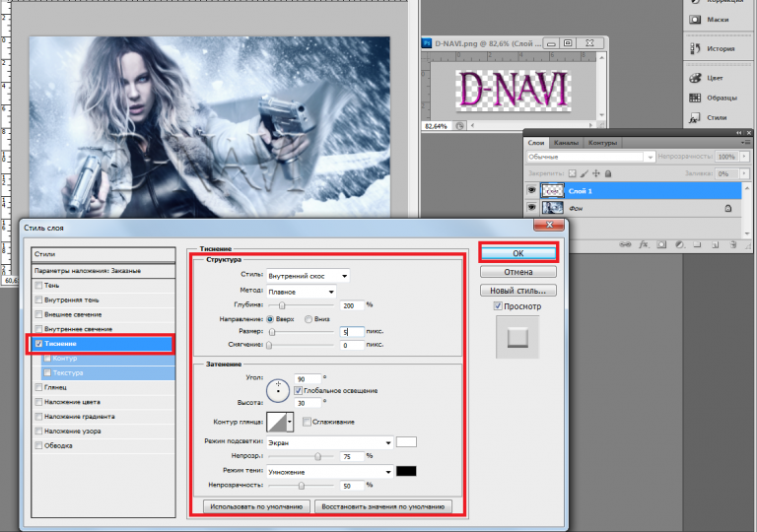Click new adjustment layer icon

tap(679, 244)
